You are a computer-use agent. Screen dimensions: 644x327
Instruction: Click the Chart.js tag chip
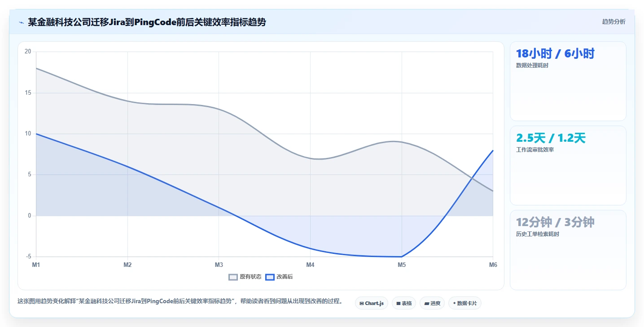[x=372, y=303]
